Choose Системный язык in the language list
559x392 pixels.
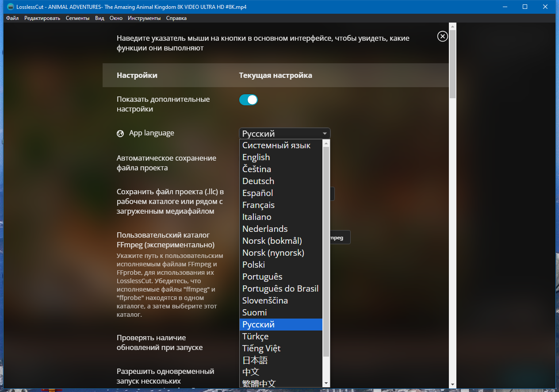[x=276, y=145]
